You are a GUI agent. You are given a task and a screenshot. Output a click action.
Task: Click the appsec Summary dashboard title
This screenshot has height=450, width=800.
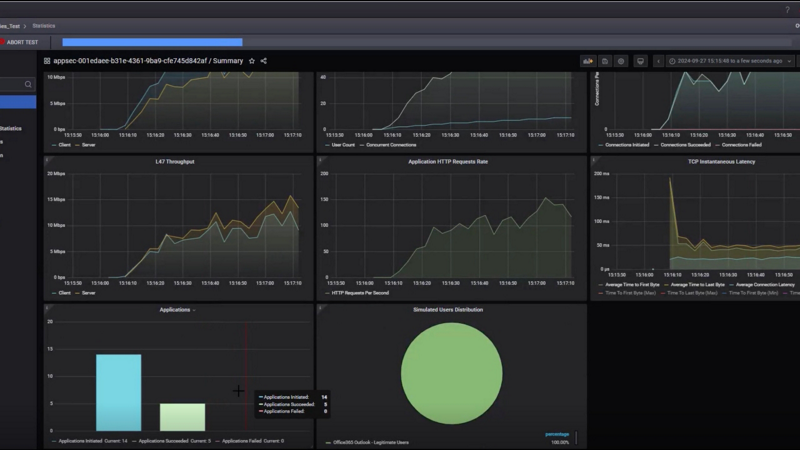[148, 61]
